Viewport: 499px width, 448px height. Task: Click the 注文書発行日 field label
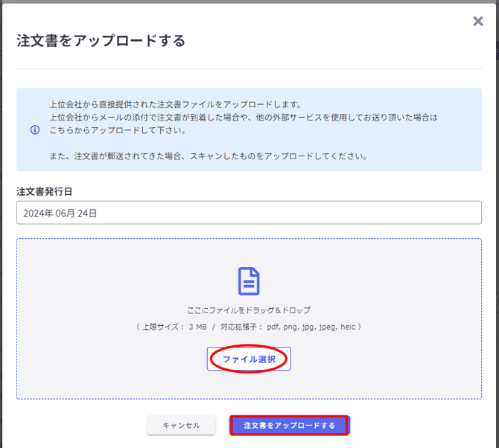point(45,191)
